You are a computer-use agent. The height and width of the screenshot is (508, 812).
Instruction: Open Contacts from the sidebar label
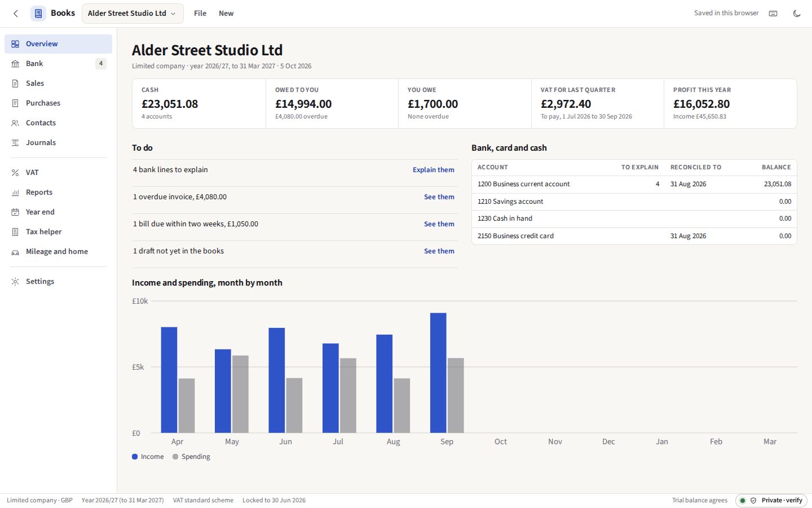tap(41, 123)
